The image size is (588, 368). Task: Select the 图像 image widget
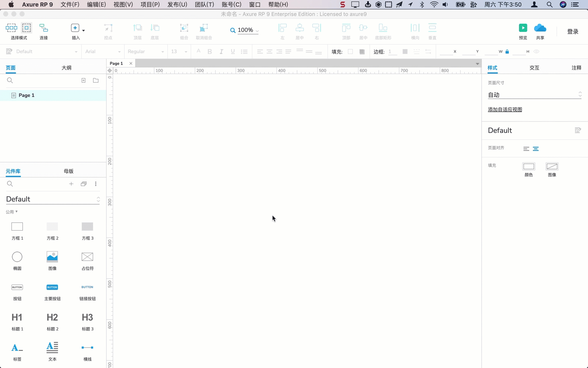pyautogui.click(x=52, y=261)
